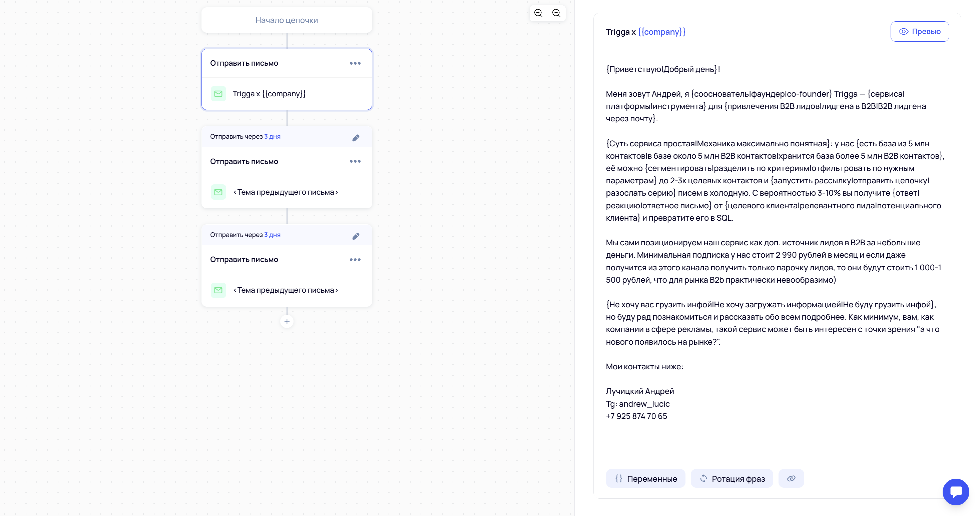Open three-dot menu of third email step
Viewport: 980px width, 516px height.
click(355, 260)
